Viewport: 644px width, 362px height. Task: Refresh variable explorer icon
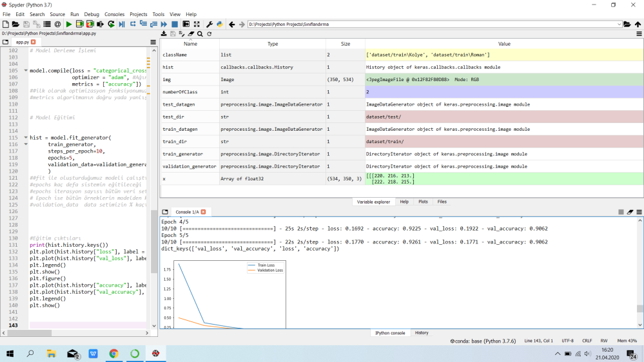(x=209, y=33)
